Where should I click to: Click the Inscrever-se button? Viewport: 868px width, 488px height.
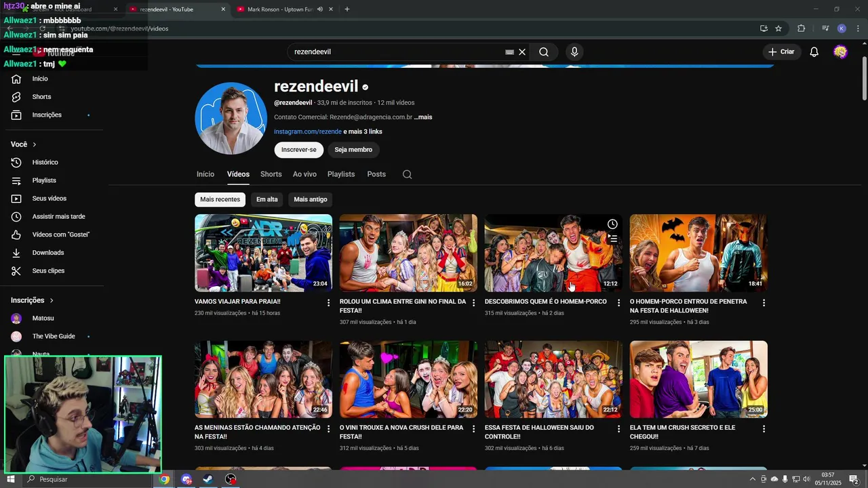(298, 150)
